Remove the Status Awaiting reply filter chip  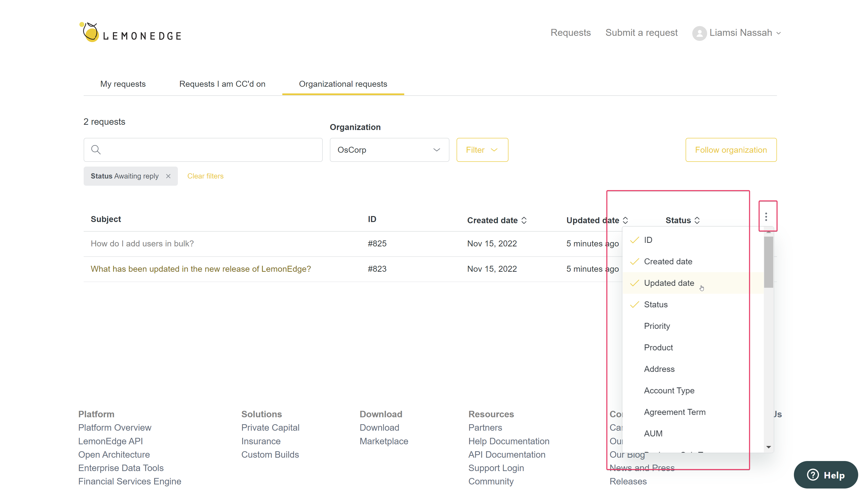coord(168,176)
